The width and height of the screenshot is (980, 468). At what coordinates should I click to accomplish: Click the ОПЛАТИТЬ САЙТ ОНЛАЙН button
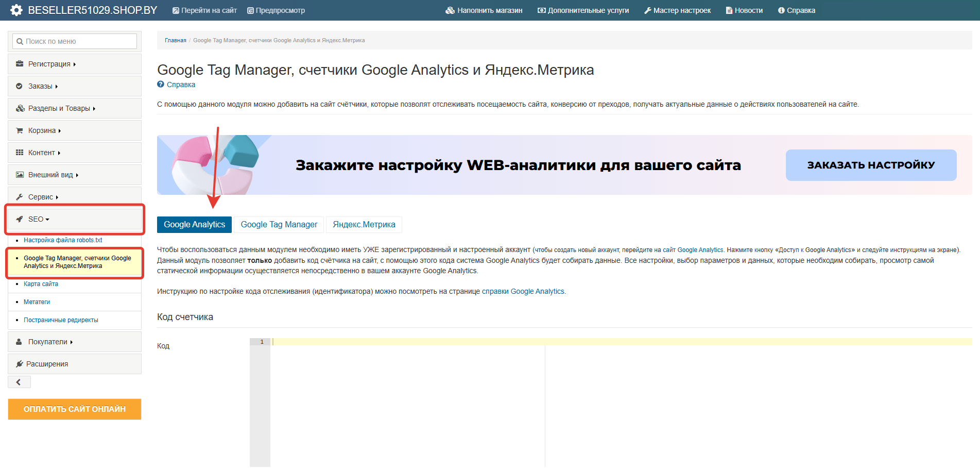[75, 409]
